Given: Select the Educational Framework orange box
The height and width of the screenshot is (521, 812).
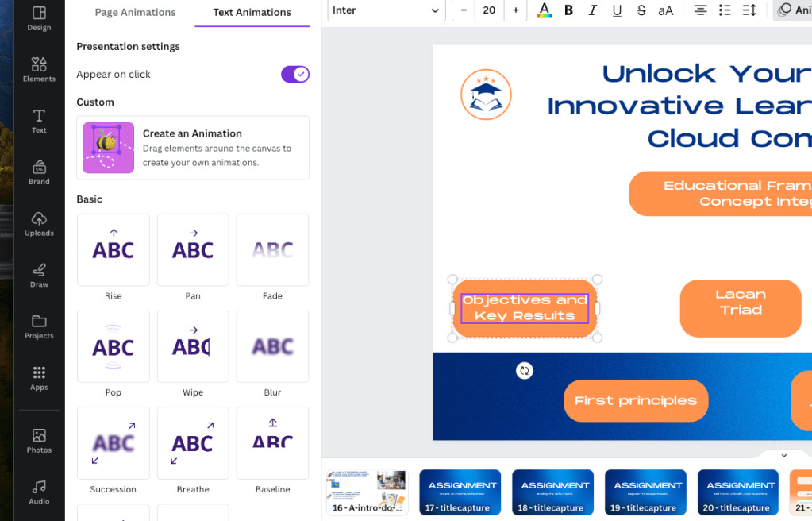Looking at the screenshot, I should [x=721, y=193].
